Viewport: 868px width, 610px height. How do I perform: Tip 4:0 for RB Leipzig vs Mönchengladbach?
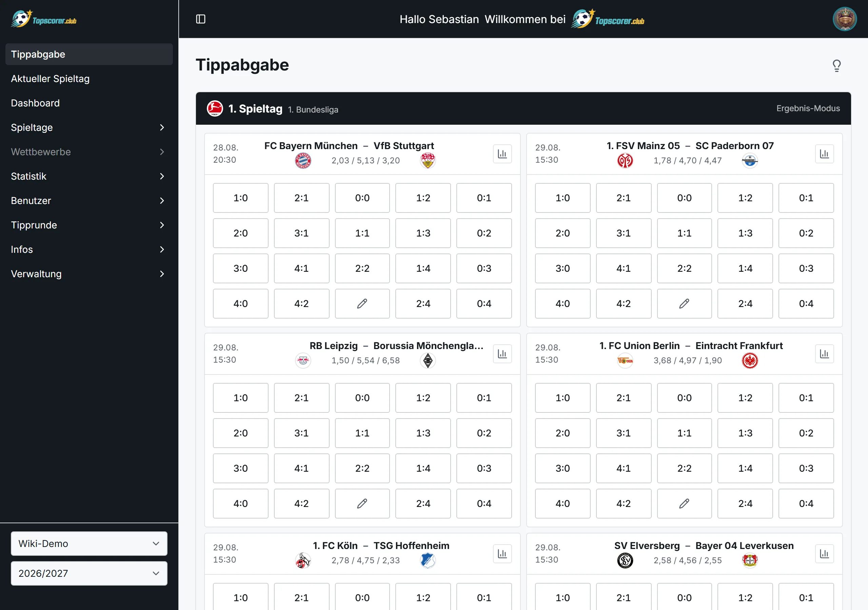point(240,504)
